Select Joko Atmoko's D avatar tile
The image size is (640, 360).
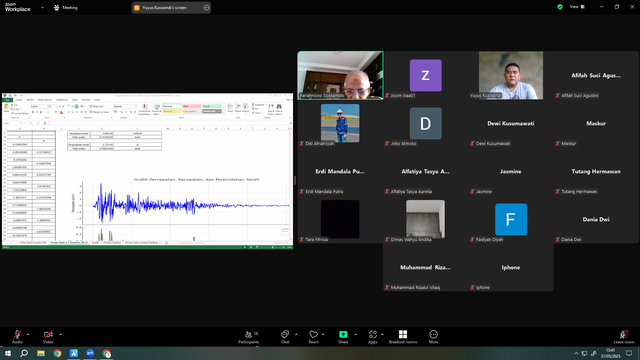point(425,123)
